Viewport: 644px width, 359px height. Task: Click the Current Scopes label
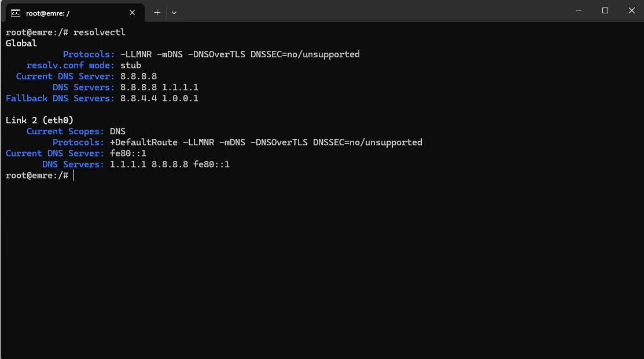[x=65, y=131]
